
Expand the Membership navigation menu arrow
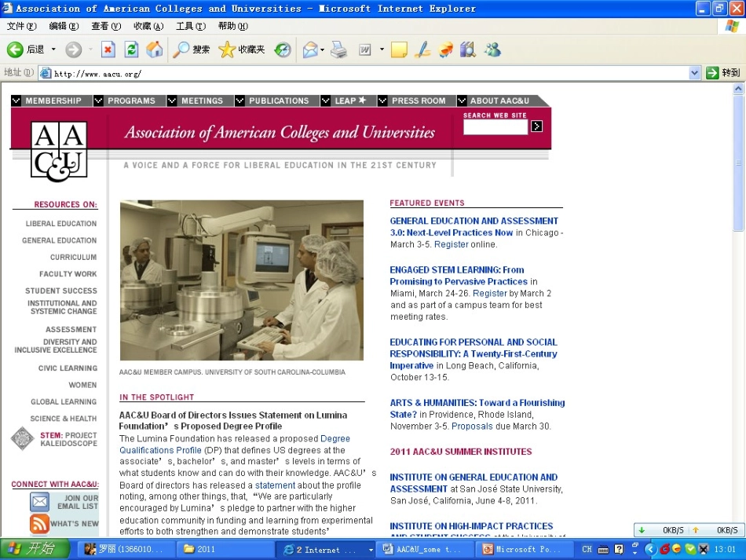16,101
